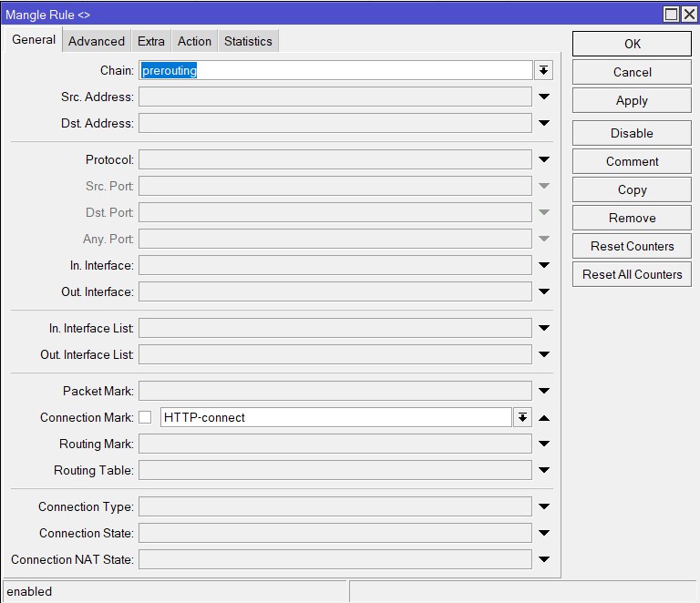This screenshot has height=603, width=700.
Task: Expand the Src. Address field
Action: tap(544, 97)
